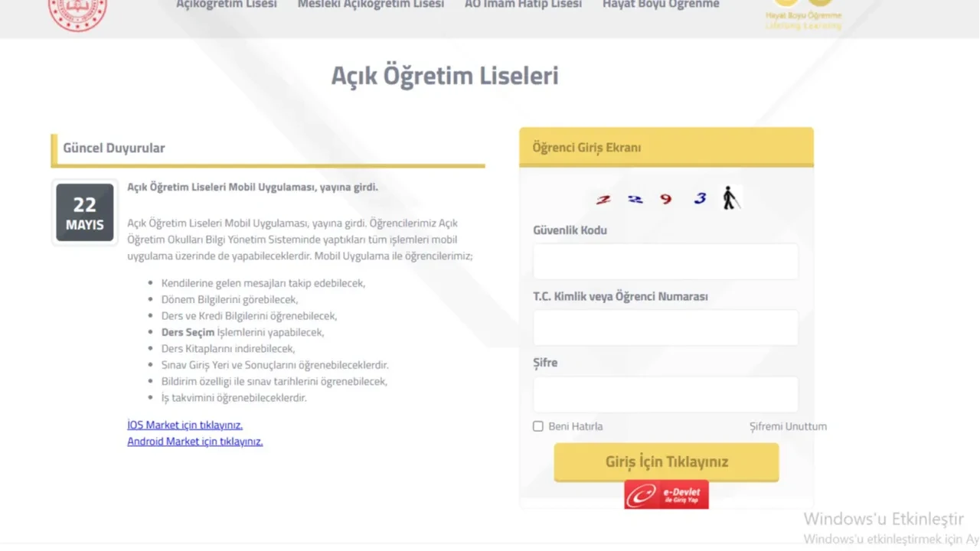Click 'Ders Kitaplarını indirebilecek' list item
This screenshot has width=980, height=551.
(x=228, y=348)
